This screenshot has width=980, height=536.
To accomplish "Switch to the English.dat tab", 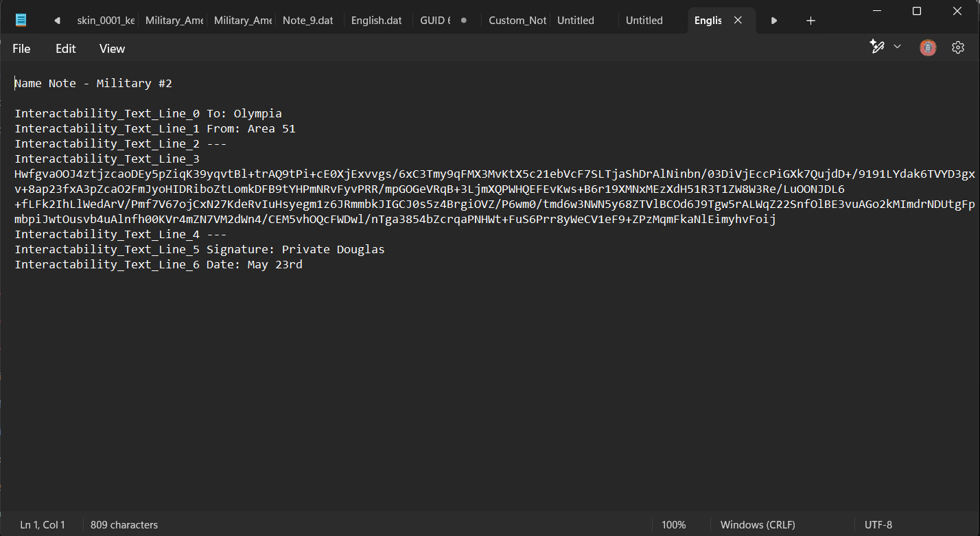I will [376, 21].
